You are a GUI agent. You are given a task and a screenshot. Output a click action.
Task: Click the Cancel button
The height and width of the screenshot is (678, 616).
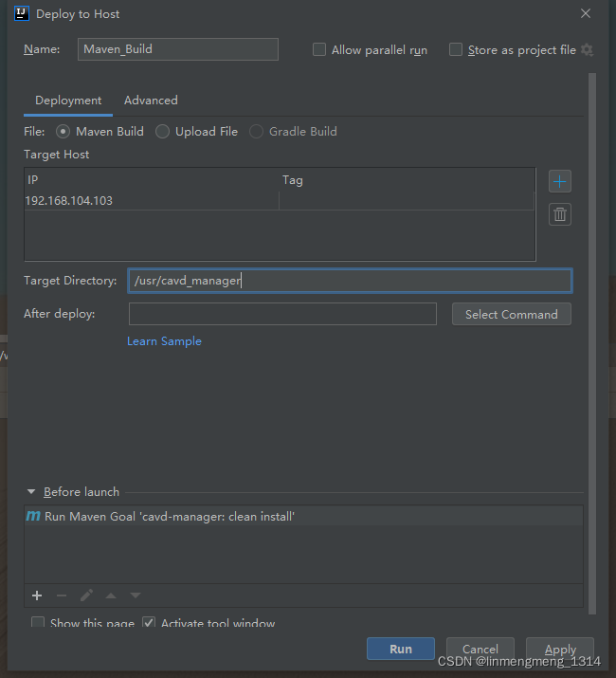pyautogui.click(x=480, y=649)
